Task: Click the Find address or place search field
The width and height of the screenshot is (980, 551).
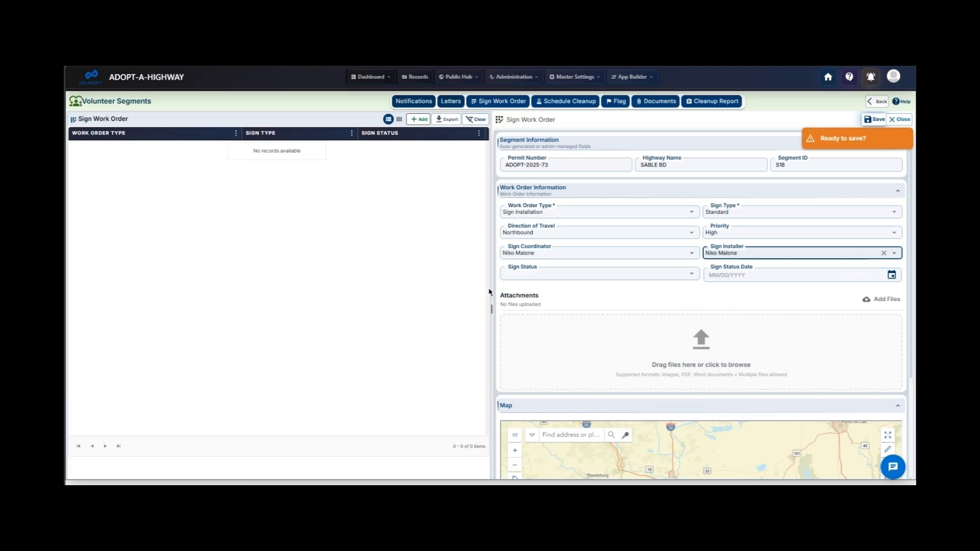Action: pos(571,435)
